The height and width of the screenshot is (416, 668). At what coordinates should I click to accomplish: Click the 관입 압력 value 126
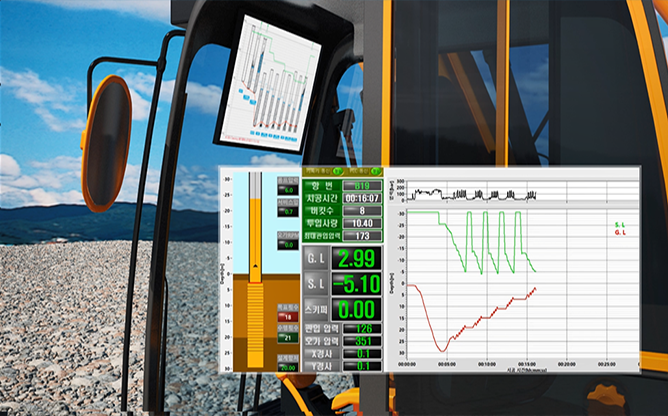(x=363, y=329)
